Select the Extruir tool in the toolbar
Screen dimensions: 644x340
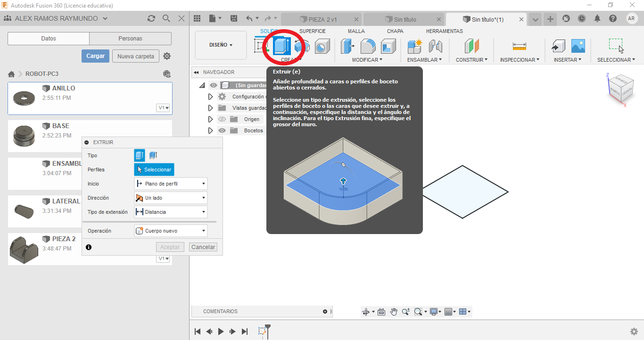coord(281,46)
